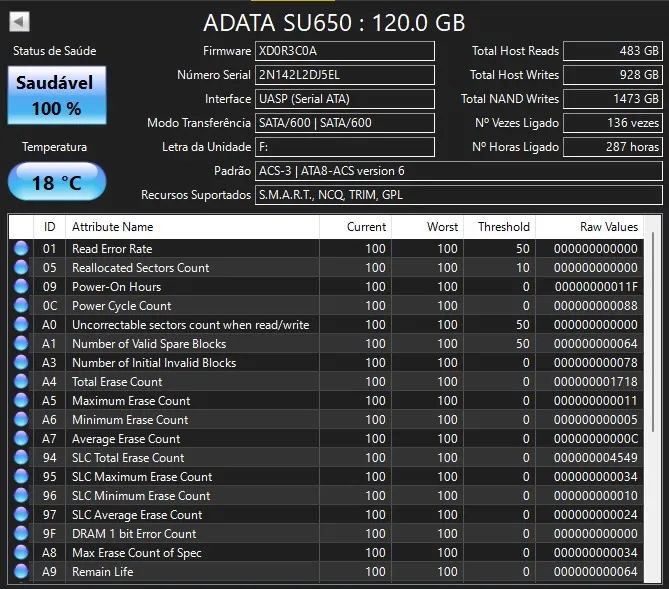Click the Total Host Writes value 928 GB

tap(613, 75)
